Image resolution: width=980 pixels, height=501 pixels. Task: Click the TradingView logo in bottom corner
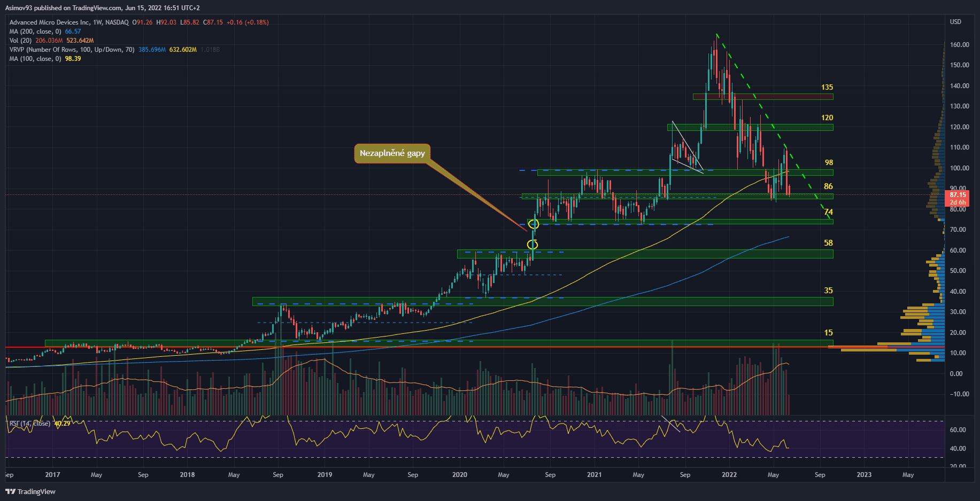[30, 491]
